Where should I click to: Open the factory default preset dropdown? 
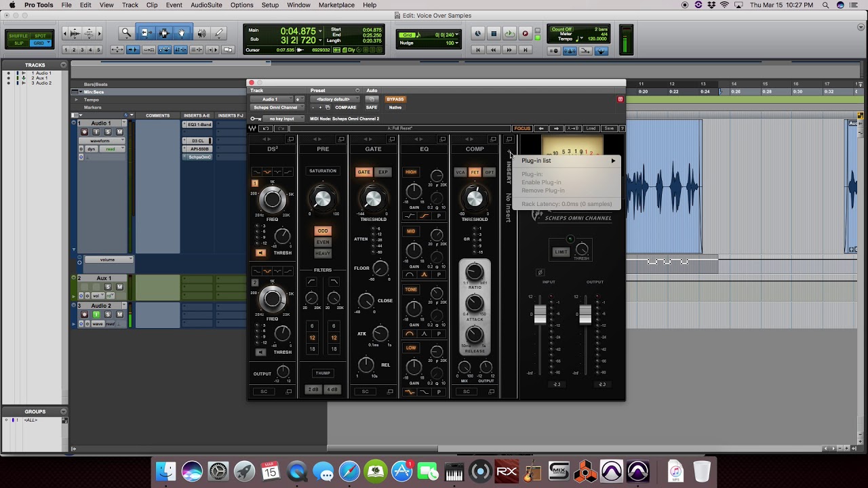coord(335,99)
